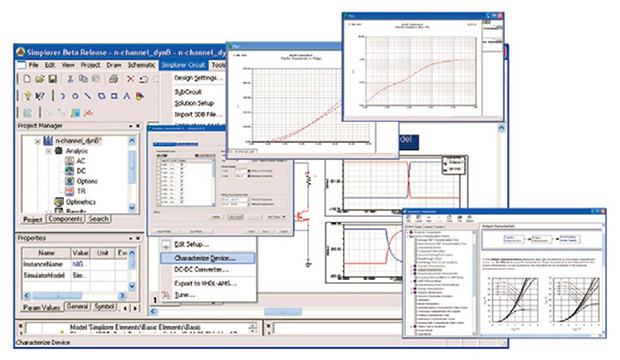620x360 pixels.
Task: Click the Cut scissors icon
Action: pyautogui.click(x=70, y=79)
